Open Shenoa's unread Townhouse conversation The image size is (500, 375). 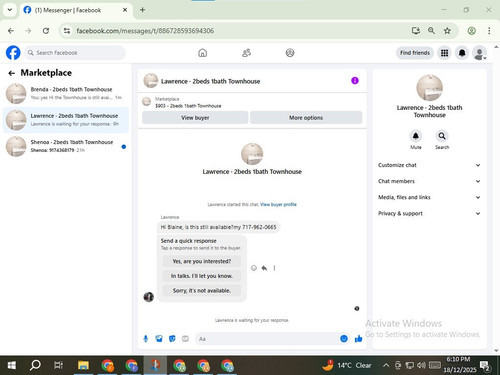coord(66,146)
